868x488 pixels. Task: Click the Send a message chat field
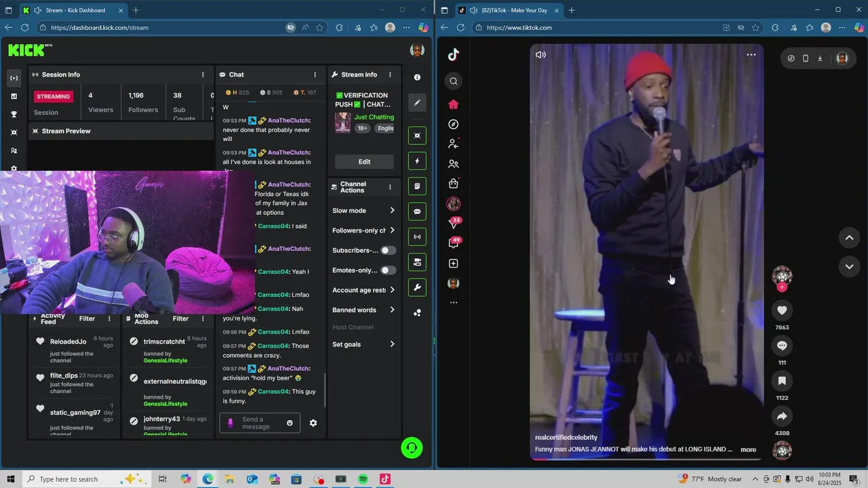[x=259, y=423]
